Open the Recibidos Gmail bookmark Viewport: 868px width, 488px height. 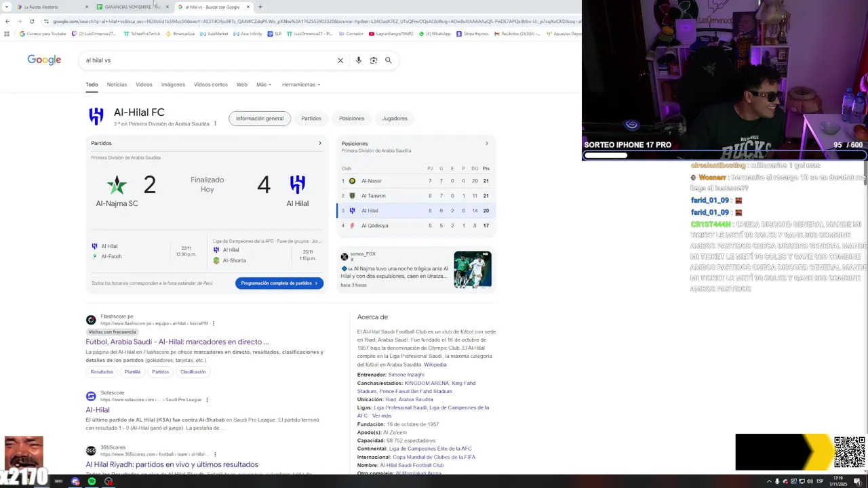click(x=518, y=34)
